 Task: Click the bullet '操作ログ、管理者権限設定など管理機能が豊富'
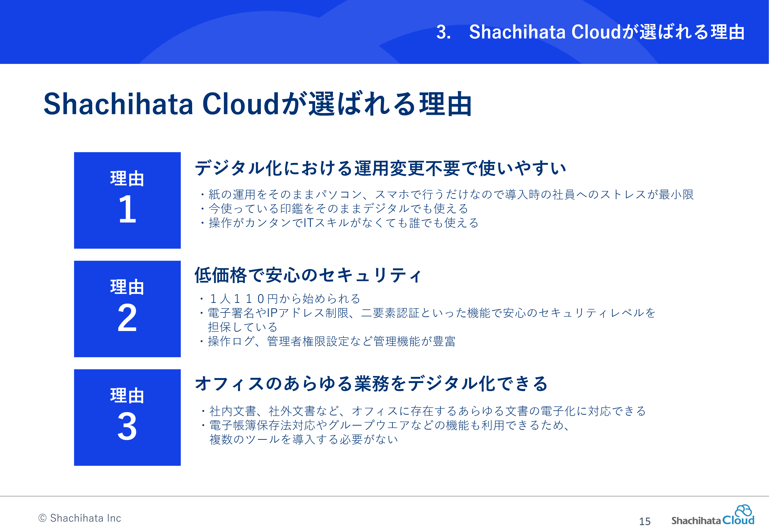click(327, 341)
